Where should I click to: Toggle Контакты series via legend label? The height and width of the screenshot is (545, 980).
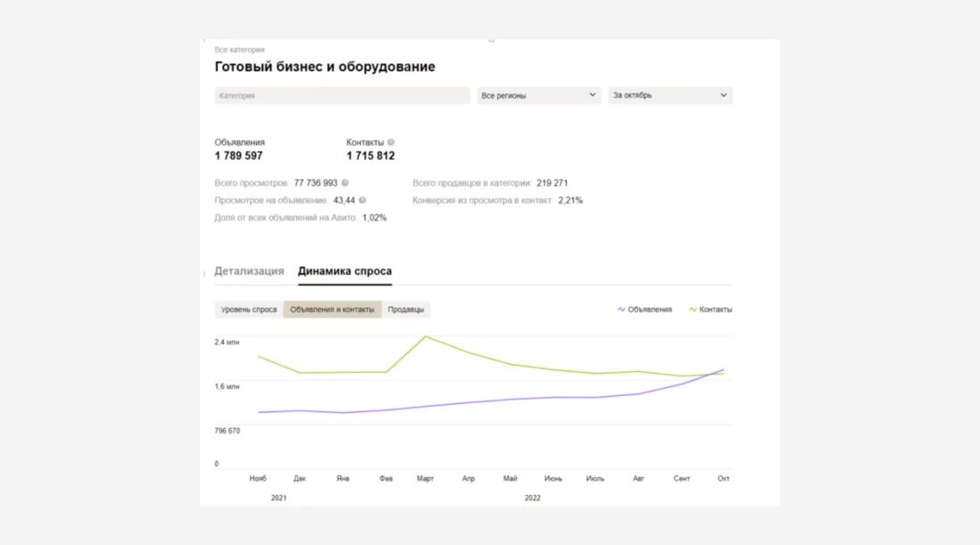coord(716,310)
